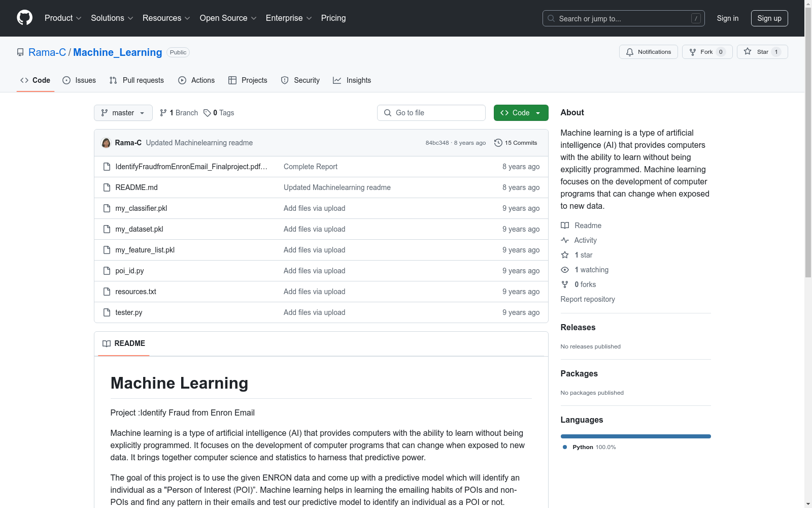
Task: Switch to the Actions tab
Action: [x=196, y=80]
